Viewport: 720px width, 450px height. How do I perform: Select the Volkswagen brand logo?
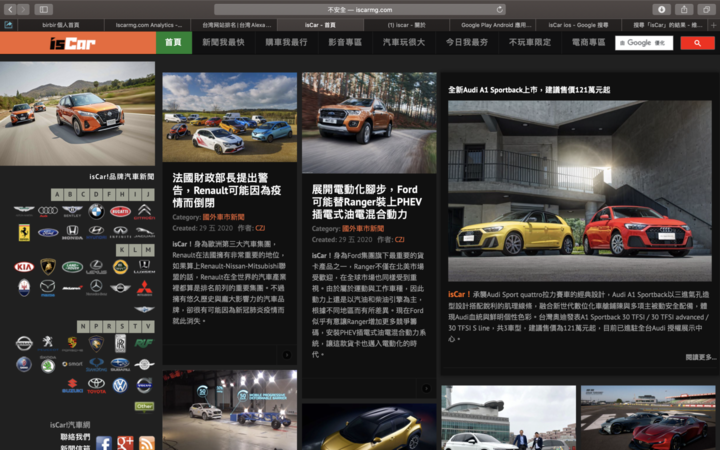pos(120,385)
